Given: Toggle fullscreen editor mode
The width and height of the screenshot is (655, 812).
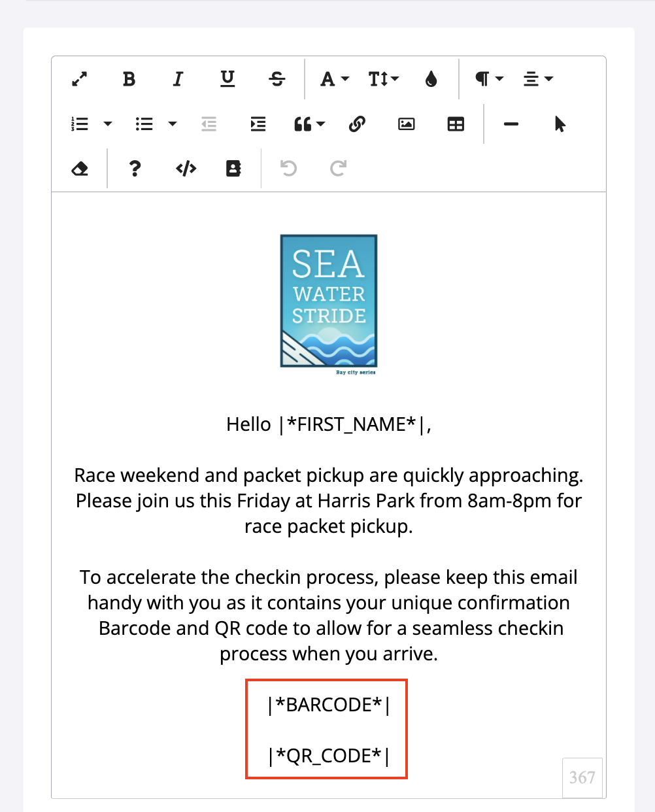Looking at the screenshot, I should 79,79.
